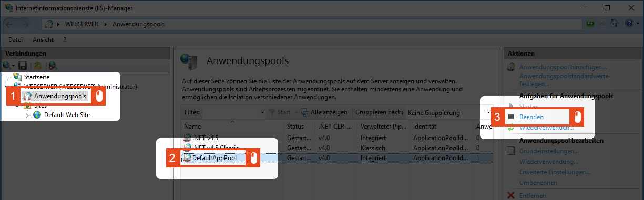Screen dimensions: 644x200
Task: Sort by the Identität column header
Action: (x=442, y=127)
